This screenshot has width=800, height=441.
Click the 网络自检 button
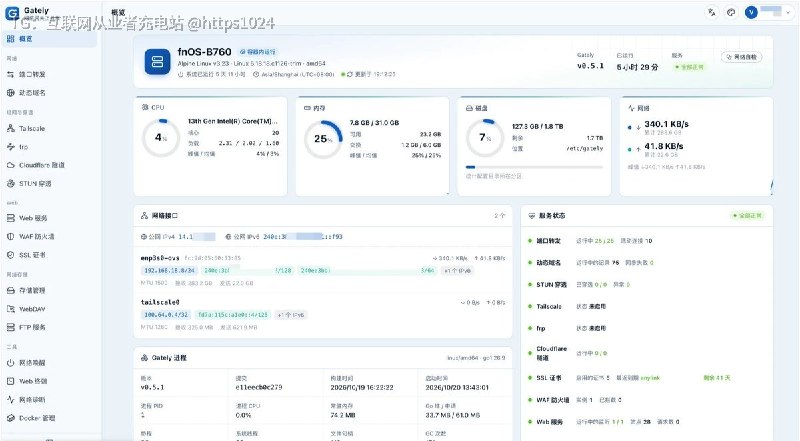(742, 57)
